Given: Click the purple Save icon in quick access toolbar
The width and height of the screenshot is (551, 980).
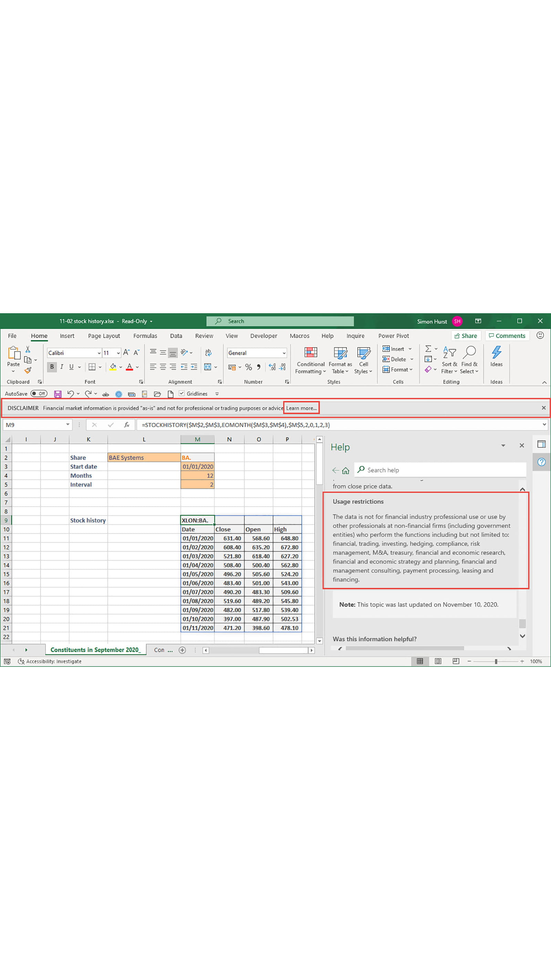Looking at the screenshot, I should click(58, 394).
